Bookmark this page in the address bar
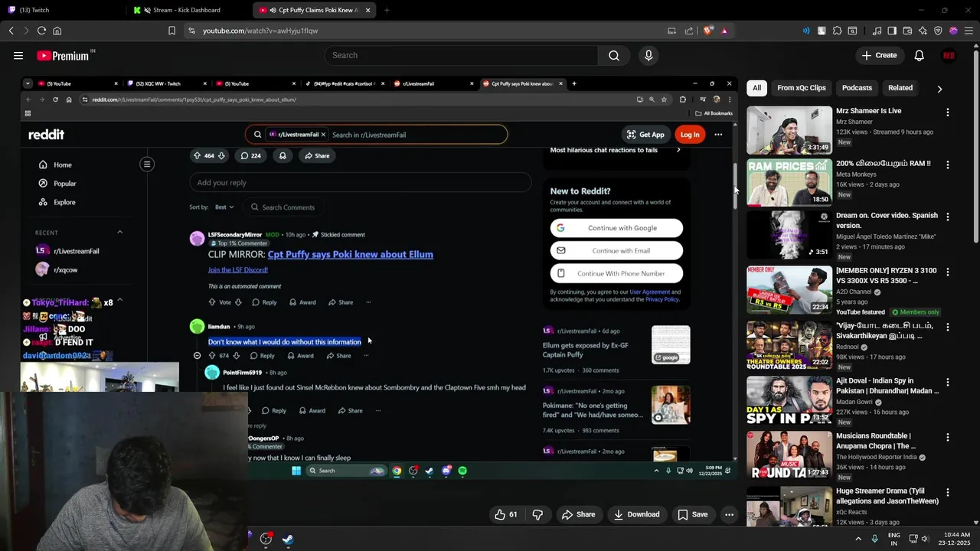980x551 pixels. 171,31
